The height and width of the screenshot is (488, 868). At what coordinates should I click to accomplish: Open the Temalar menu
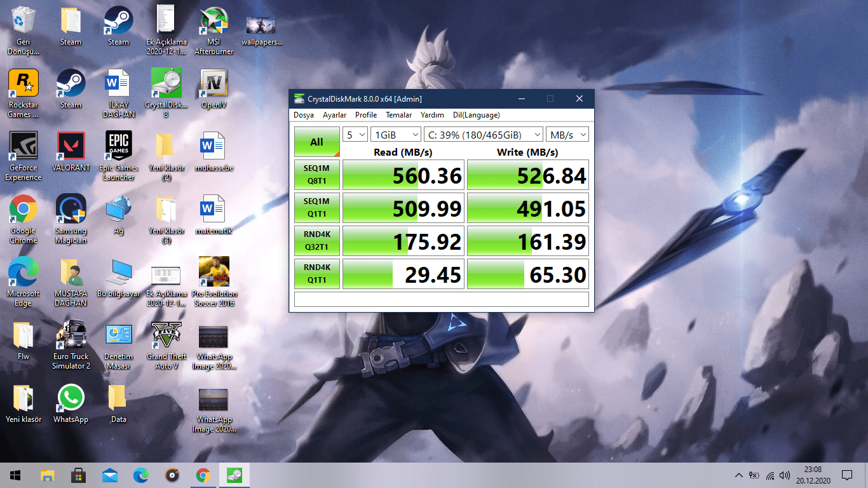[399, 115]
